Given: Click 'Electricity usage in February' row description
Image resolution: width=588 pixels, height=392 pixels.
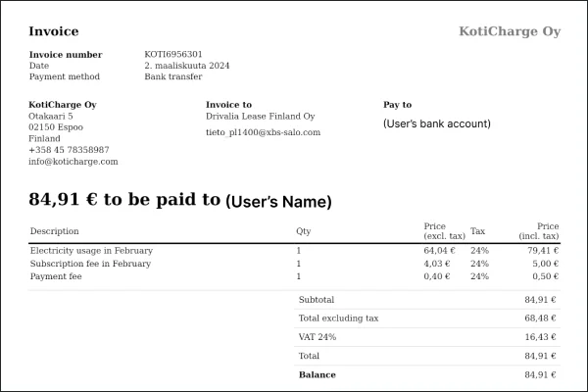Looking at the screenshot, I should tap(91, 251).
